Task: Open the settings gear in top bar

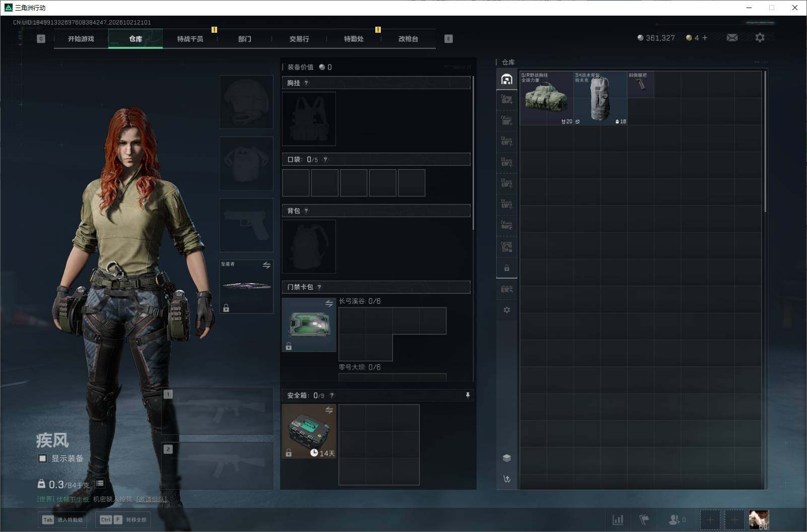Action: [760, 38]
